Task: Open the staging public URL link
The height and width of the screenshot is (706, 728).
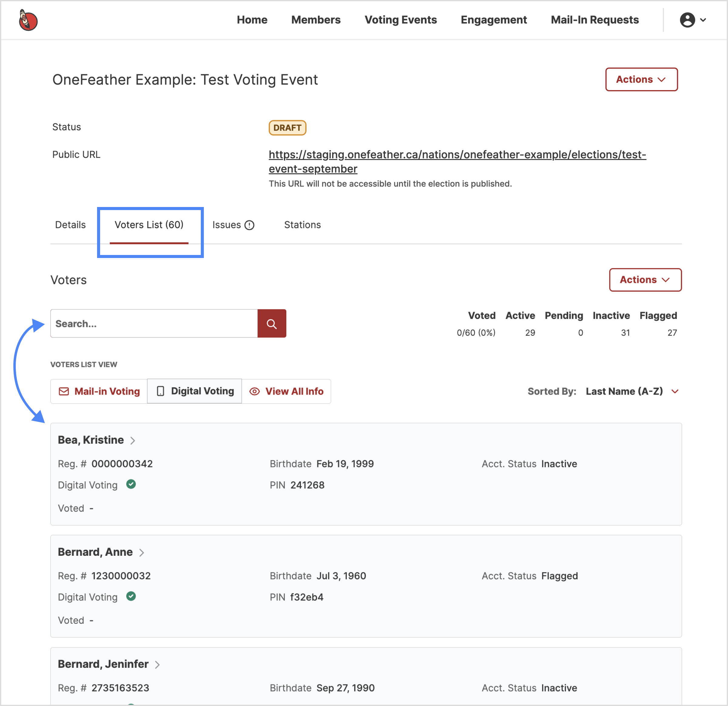Action: pyautogui.click(x=457, y=162)
